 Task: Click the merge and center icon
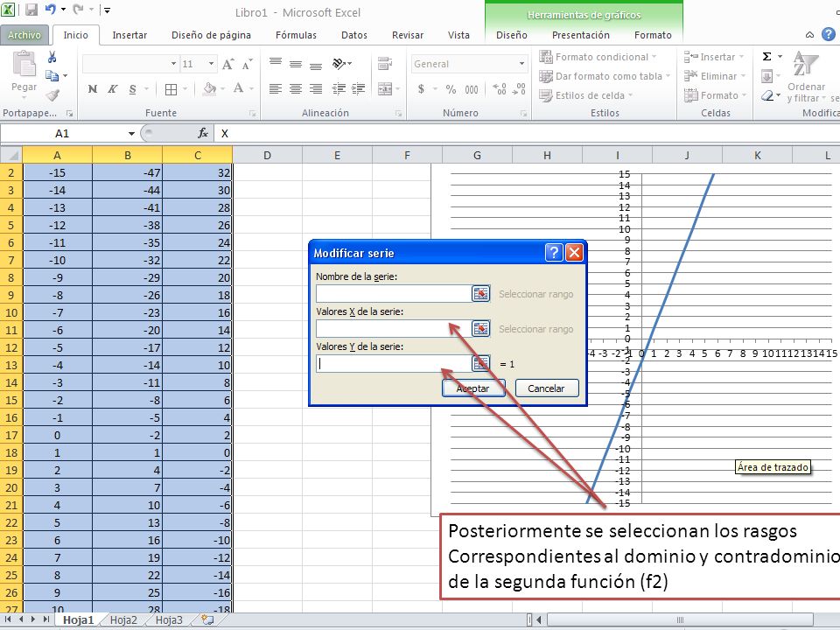pyautogui.click(x=385, y=88)
